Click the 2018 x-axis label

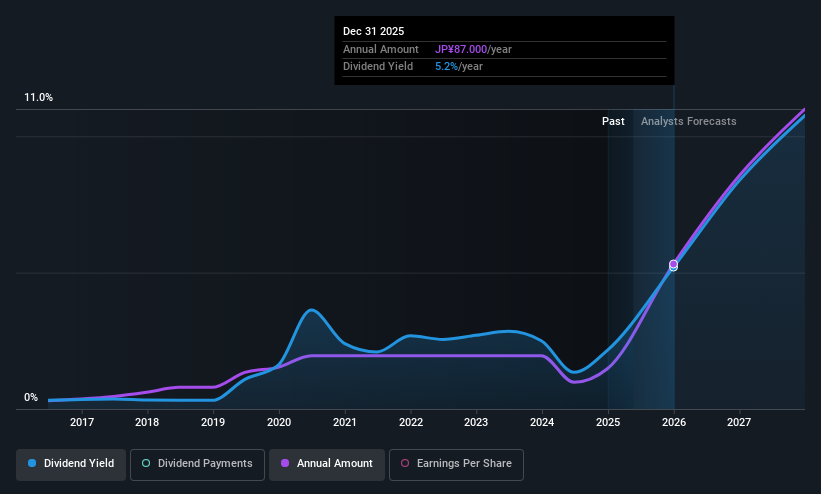tap(147, 422)
